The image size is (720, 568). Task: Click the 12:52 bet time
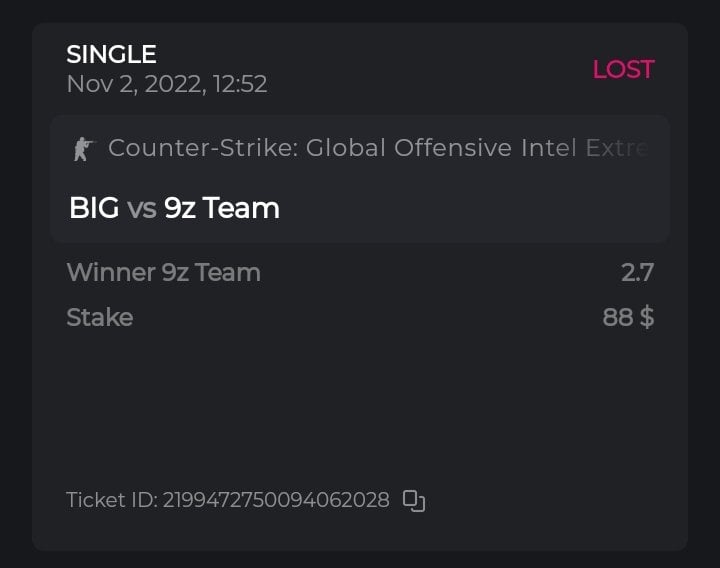[239, 84]
